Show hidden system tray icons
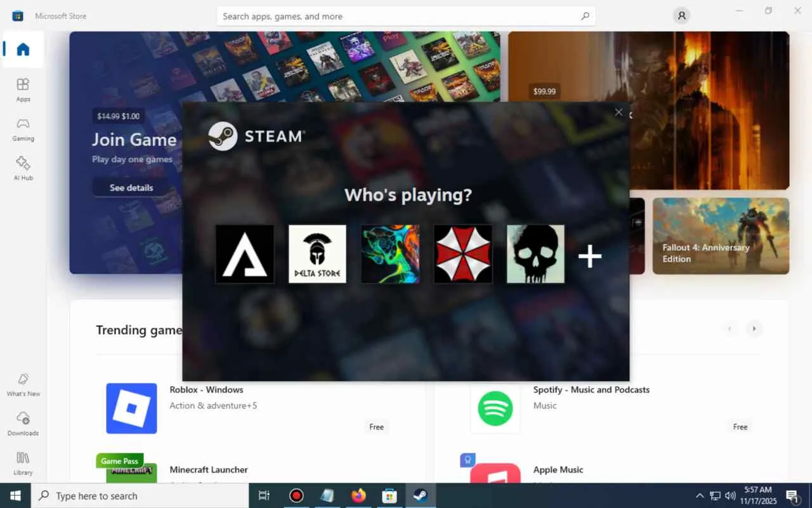Image resolution: width=812 pixels, height=508 pixels. point(700,495)
